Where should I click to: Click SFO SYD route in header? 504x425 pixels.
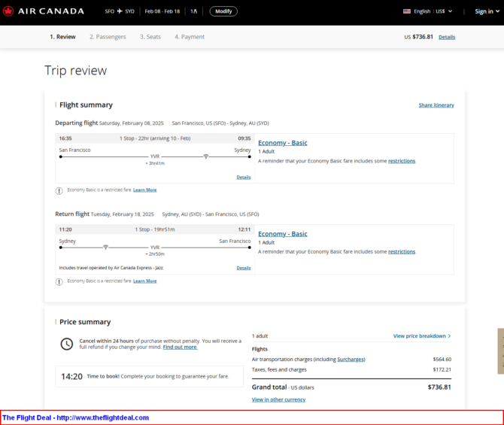[x=120, y=11]
